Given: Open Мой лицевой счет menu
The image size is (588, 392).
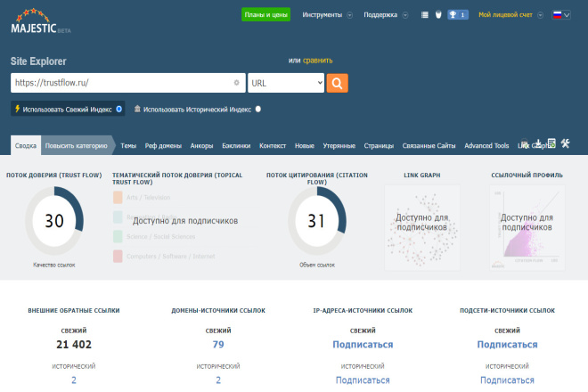Looking at the screenshot, I should point(505,15).
